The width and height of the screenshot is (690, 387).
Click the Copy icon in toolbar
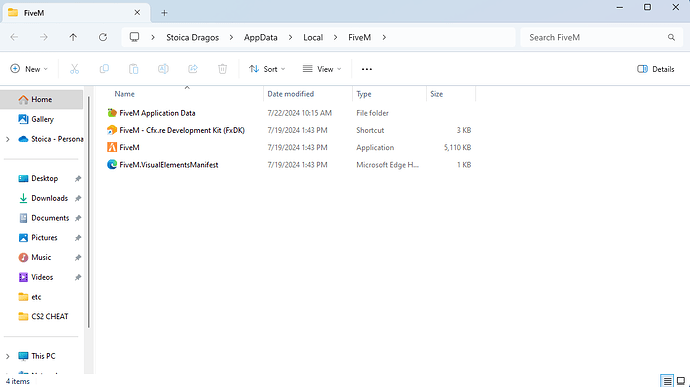click(x=104, y=69)
